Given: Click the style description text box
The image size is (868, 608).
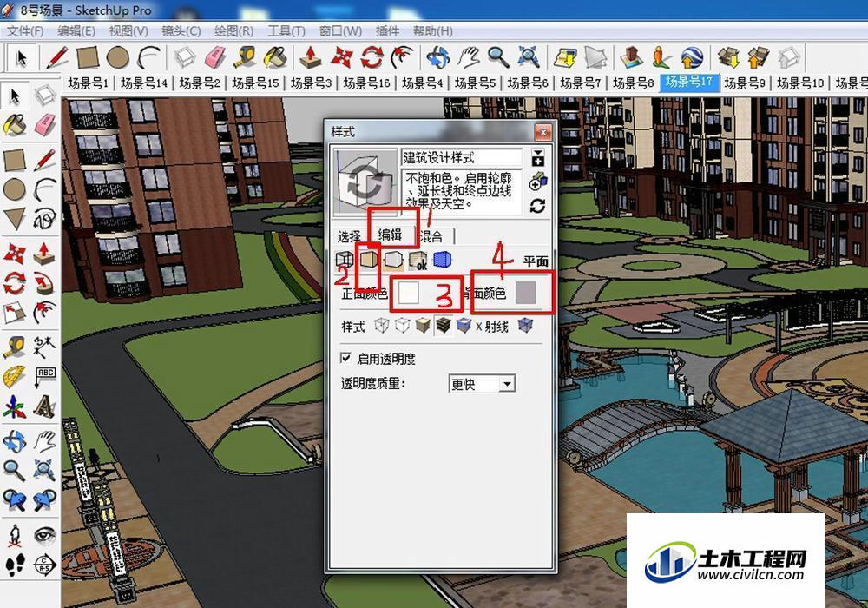Looking at the screenshot, I should [x=461, y=192].
